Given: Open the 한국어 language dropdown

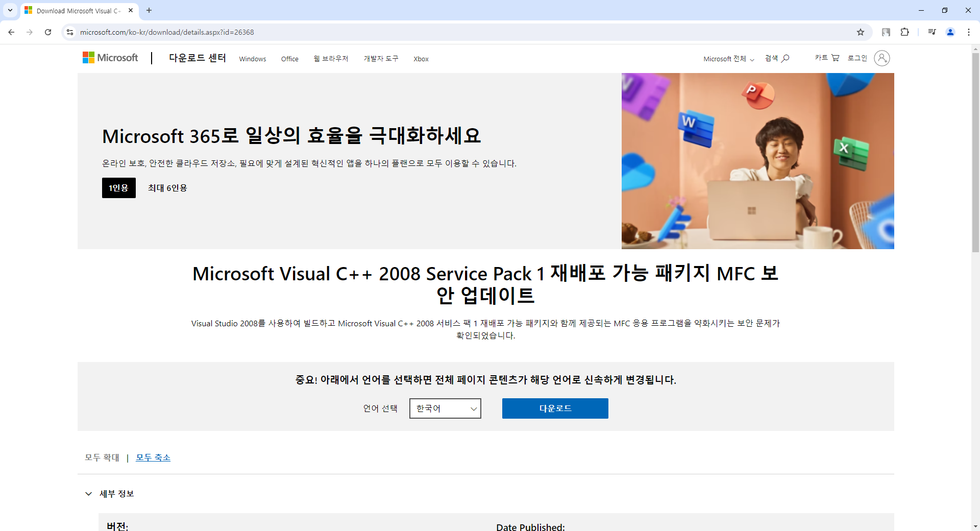Looking at the screenshot, I should pyautogui.click(x=445, y=408).
